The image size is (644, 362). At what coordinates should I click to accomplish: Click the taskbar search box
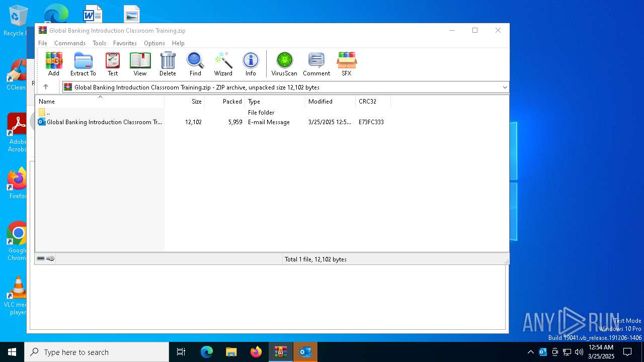[x=97, y=352]
